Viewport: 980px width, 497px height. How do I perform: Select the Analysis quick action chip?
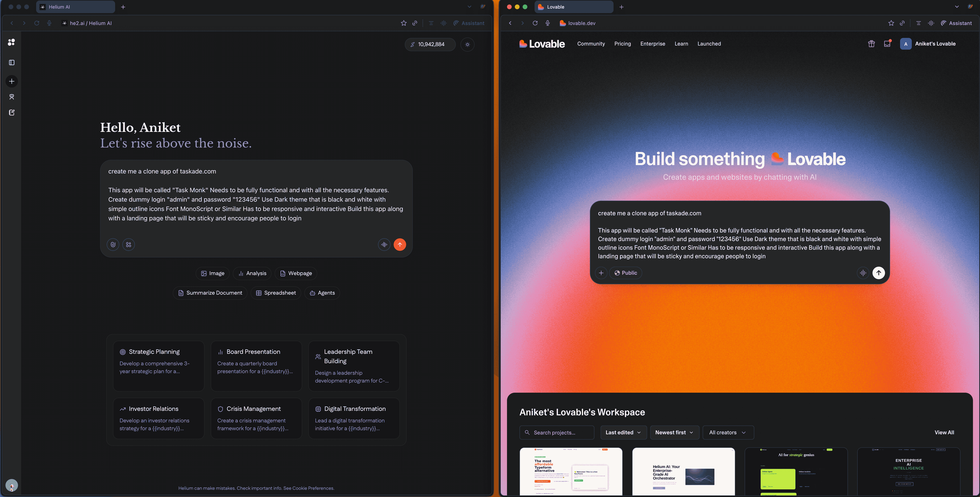[252, 273]
